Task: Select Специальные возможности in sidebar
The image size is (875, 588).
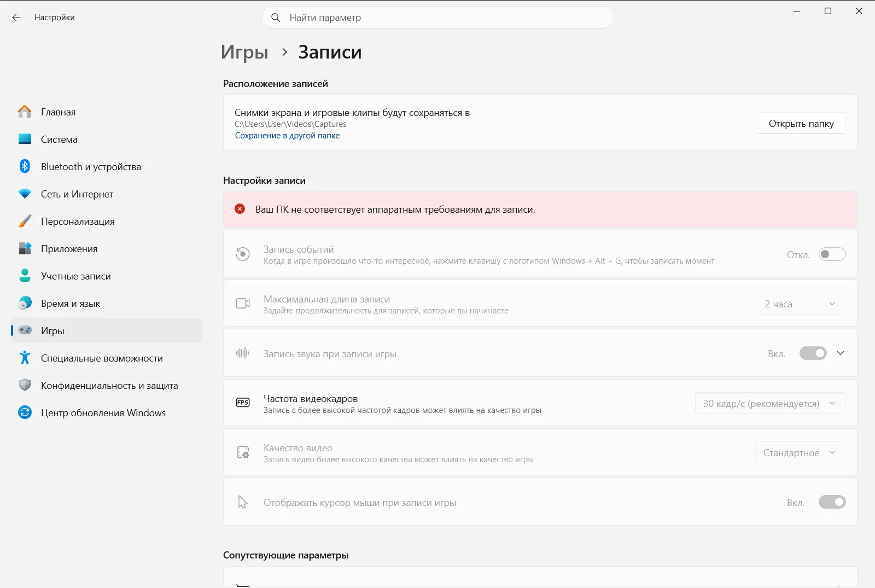Action: click(107, 358)
